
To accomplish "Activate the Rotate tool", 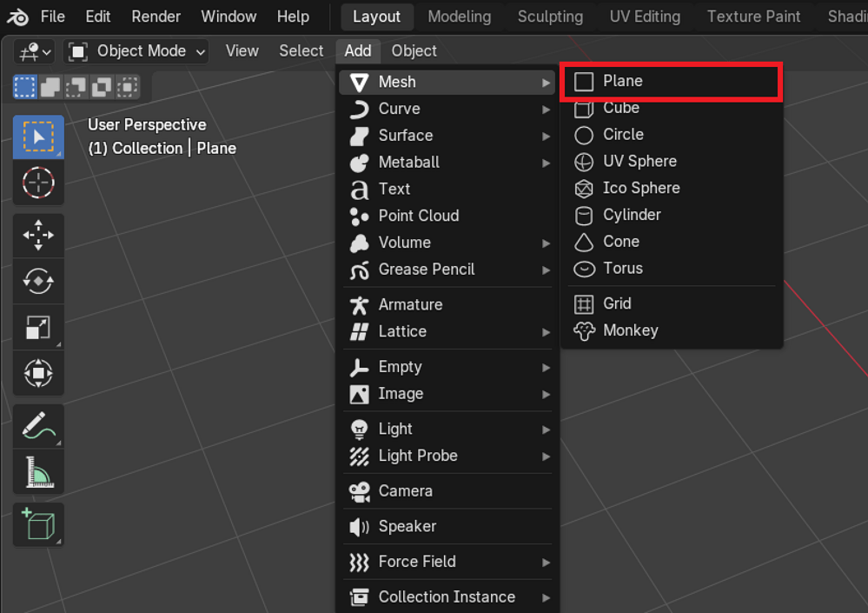I will tap(38, 281).
